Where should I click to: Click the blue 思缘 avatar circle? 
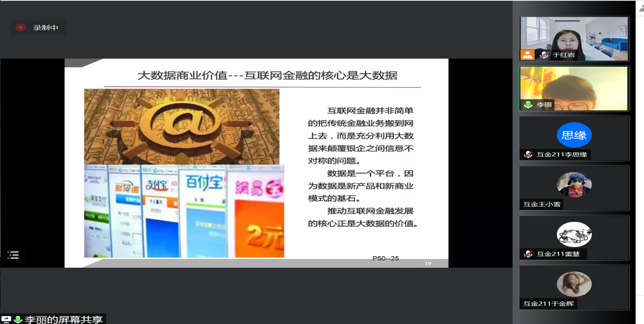pyautogui.click(x=574, y=135)
